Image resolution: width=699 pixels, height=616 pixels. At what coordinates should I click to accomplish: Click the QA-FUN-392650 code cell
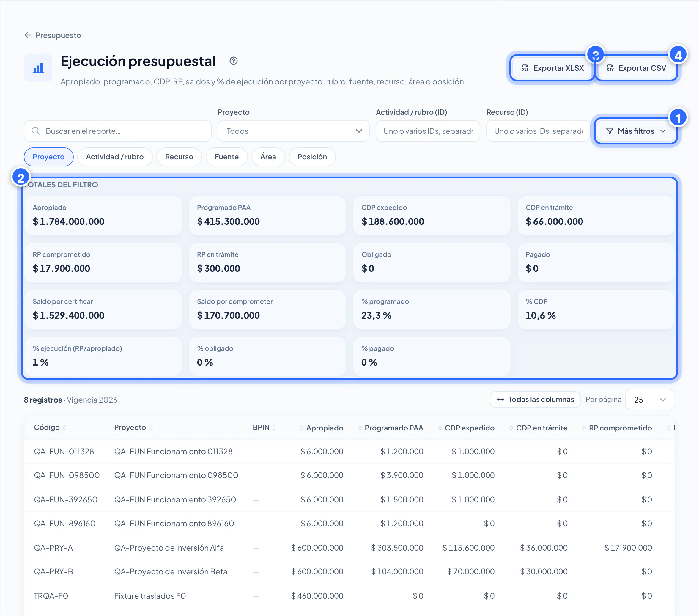click(x=66, y=500)
